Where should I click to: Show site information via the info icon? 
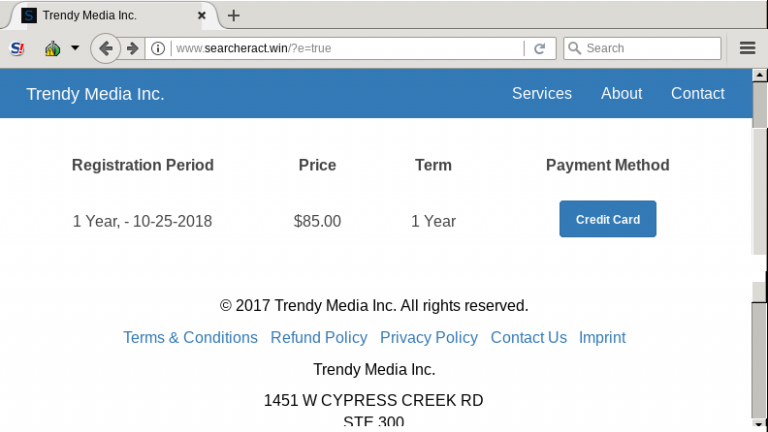[x=158, y=48]
